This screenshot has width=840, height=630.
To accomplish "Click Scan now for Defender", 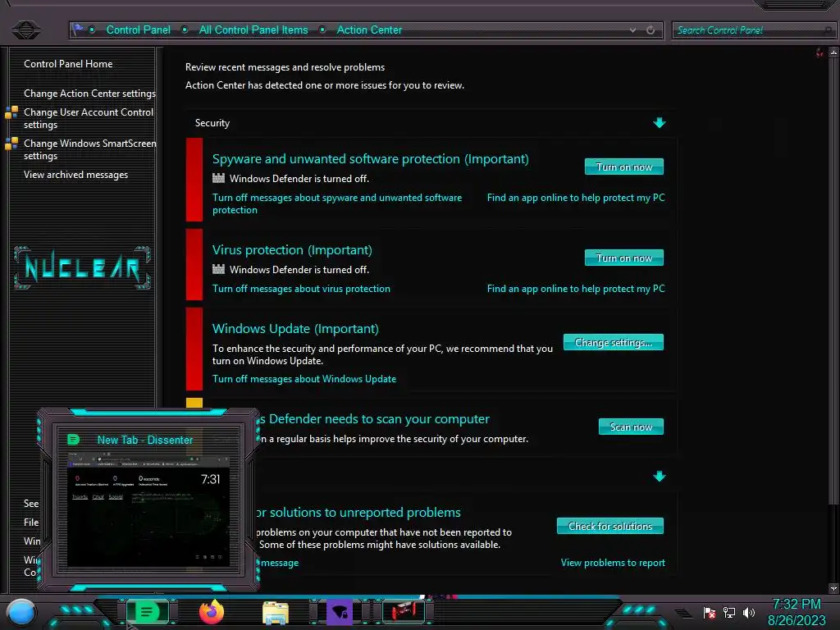I will click(x=631, y=427).
